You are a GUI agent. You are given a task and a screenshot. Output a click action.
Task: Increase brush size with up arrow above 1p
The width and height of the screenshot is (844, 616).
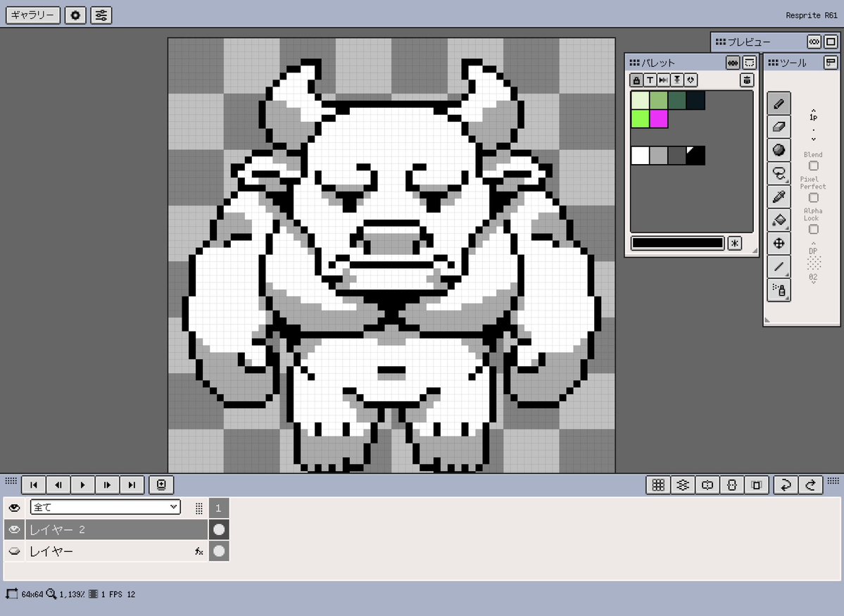(x=813, y=110)
